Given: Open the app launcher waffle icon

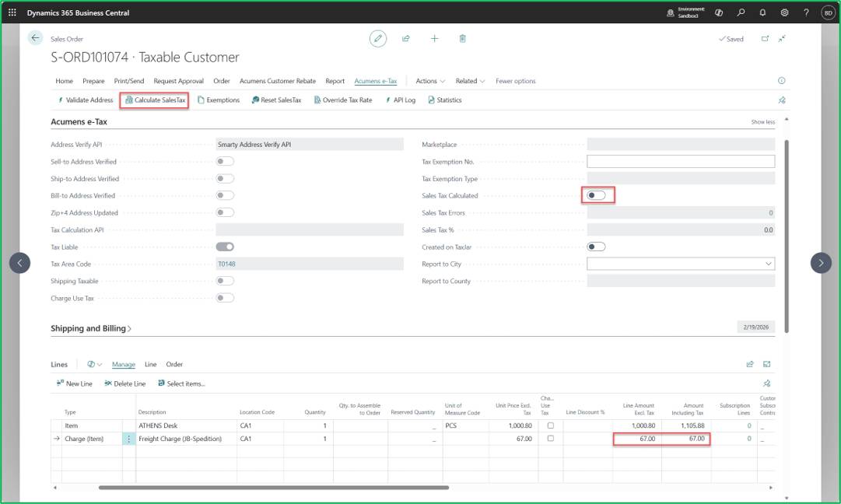Looking at the screenshot, I should pyautogui.click(x=12, y=12).
